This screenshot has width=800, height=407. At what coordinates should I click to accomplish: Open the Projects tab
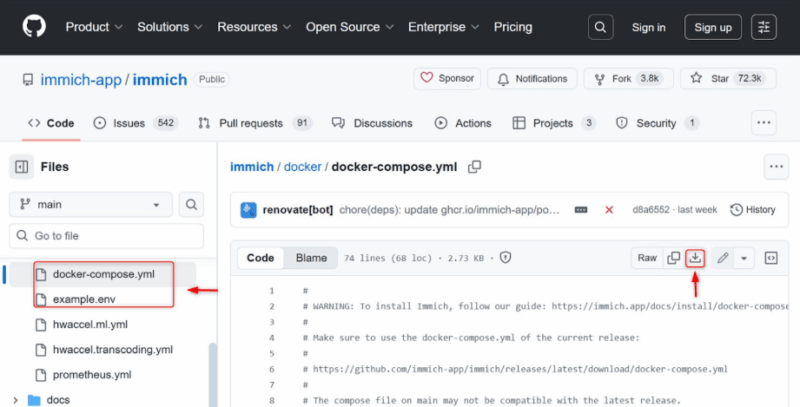tap(554, 123)
